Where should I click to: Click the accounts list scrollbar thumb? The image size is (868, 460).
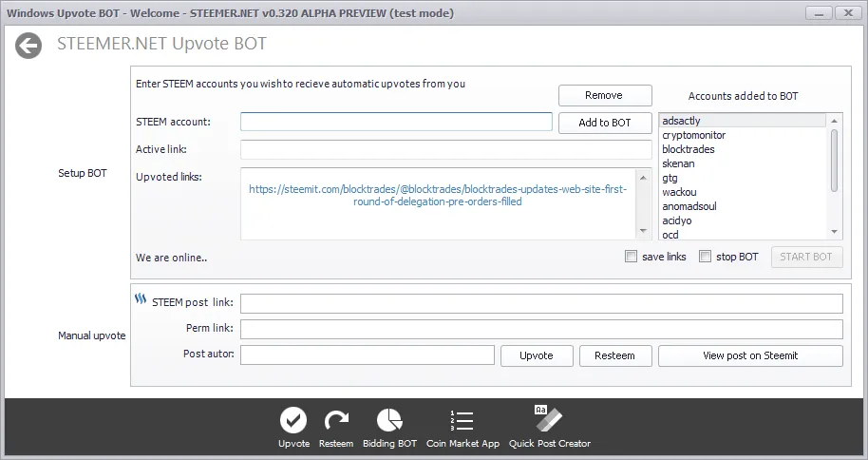click(834, 161)
